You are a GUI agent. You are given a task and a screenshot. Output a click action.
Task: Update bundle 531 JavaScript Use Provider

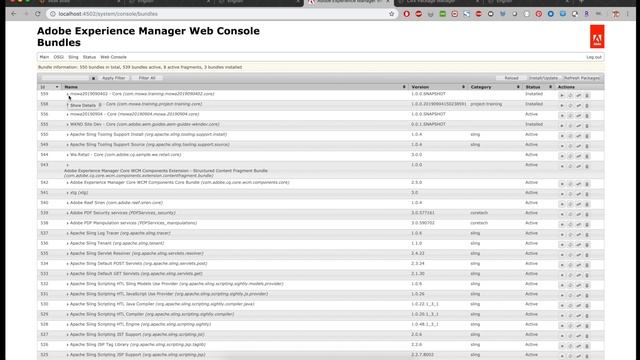coord(578,296)
